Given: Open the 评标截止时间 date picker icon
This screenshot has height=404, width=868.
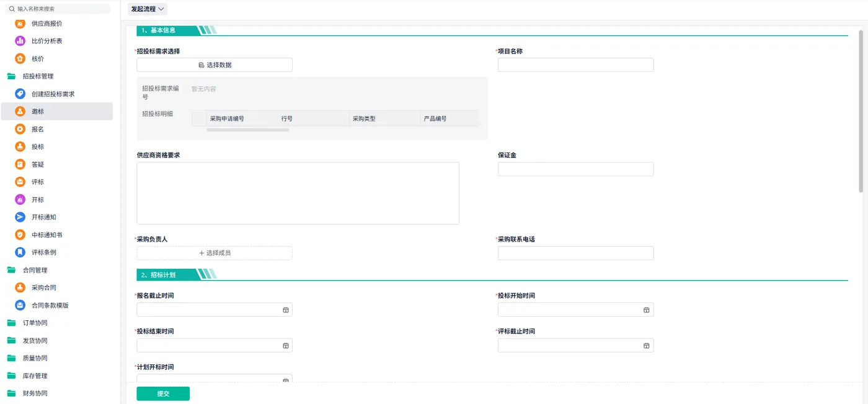Looking at the screenshot, I should click(646, 346).
